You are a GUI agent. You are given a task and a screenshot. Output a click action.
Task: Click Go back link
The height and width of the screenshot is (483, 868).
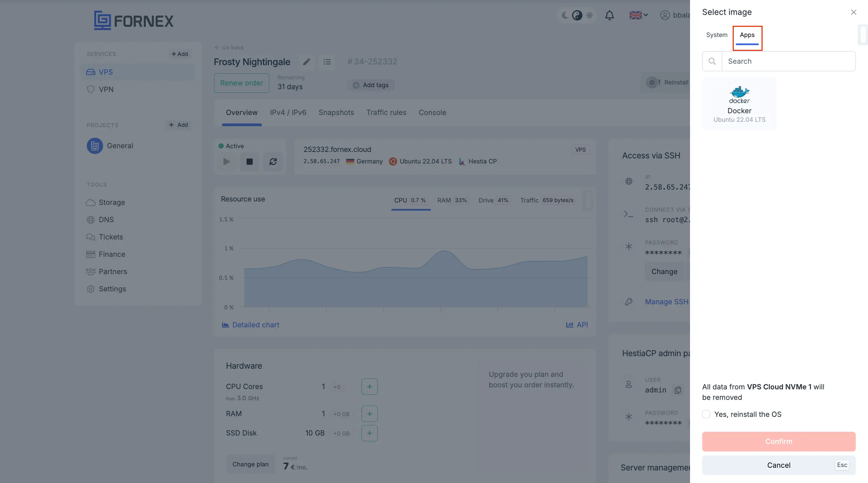coord(229,47)
